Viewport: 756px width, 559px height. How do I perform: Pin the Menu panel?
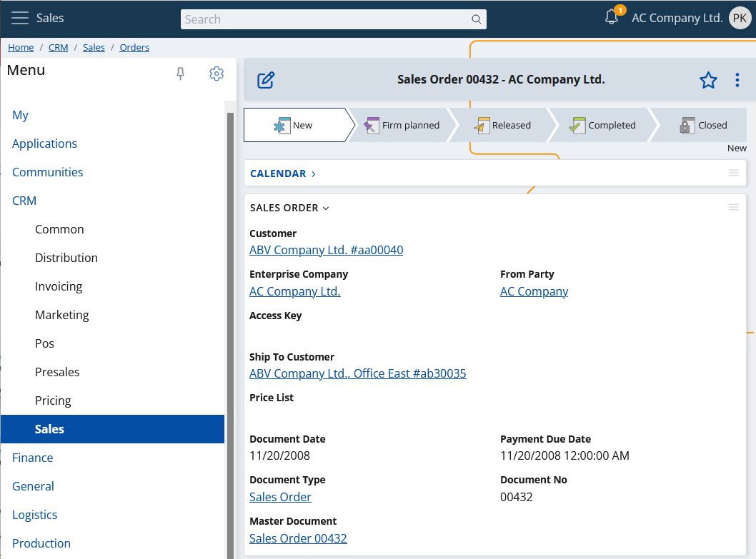click(180, 74)
